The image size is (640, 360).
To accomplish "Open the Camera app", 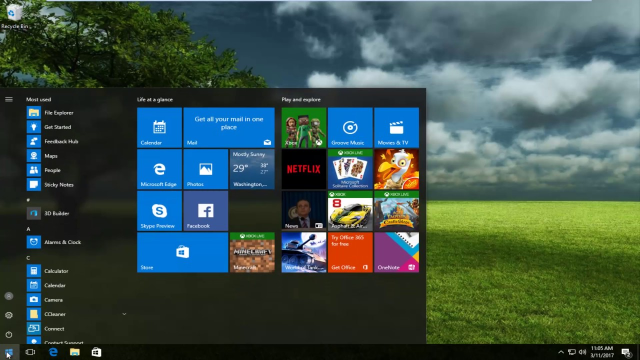I will coord(76,300).
